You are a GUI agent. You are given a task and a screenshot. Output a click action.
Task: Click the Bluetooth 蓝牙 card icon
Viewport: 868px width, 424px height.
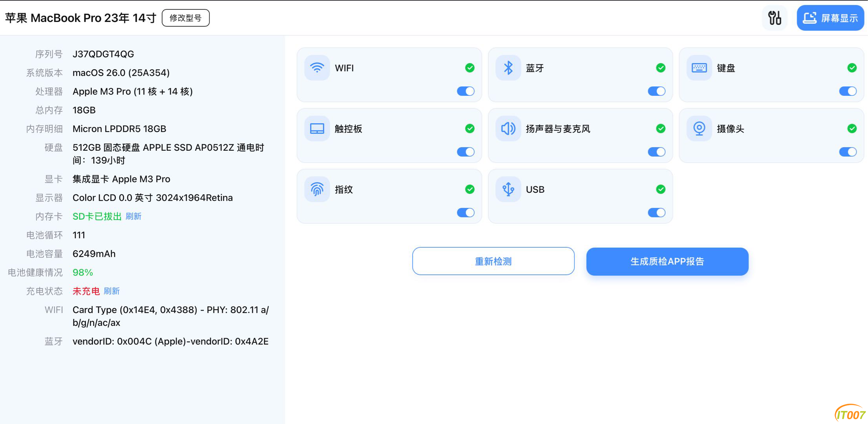tap(508, 68)
